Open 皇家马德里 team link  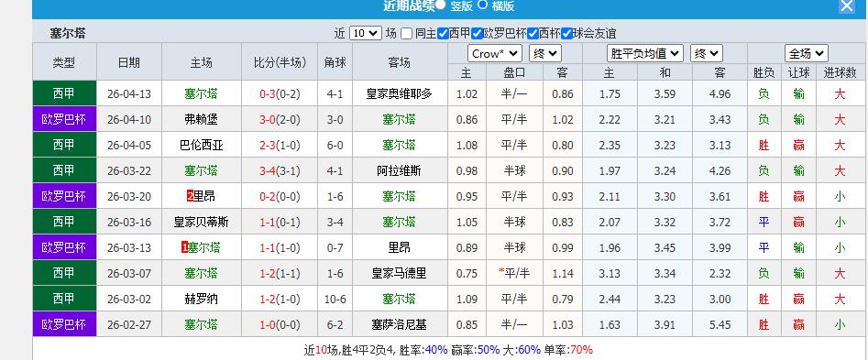pos(399,273)
